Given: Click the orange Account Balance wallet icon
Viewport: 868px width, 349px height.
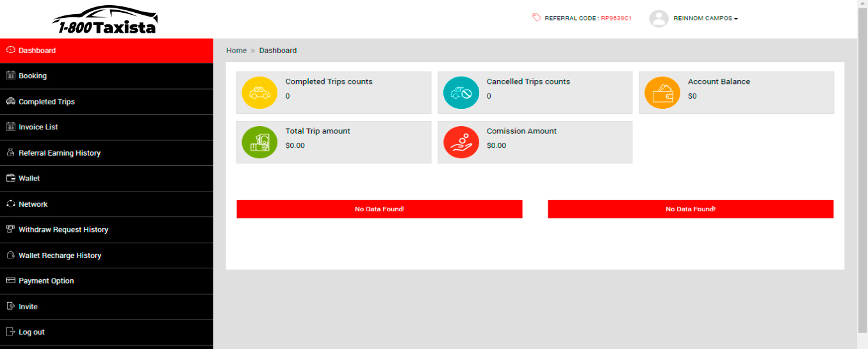Looking at the screenshot, I should pyautogui.click(x=662, y=93).
